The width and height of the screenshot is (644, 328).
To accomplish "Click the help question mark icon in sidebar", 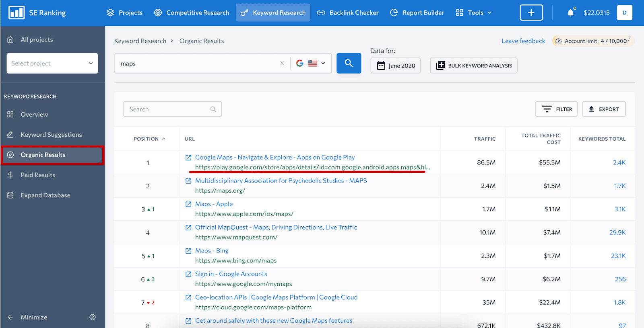I will (x=93, y=317).
